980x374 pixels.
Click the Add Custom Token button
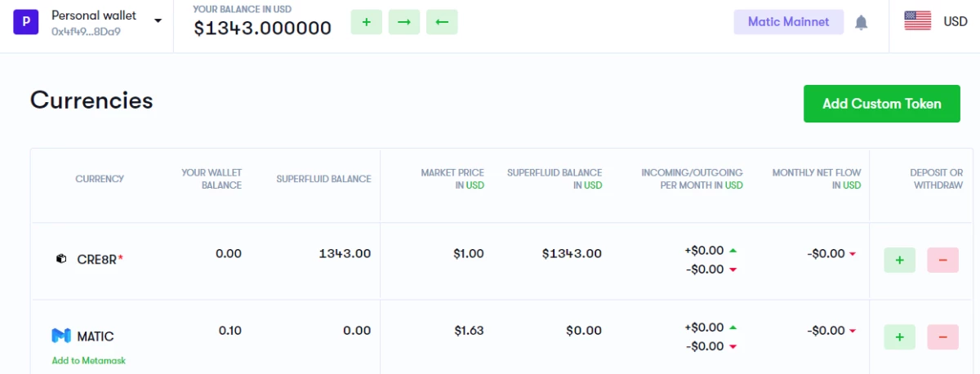pyautogui.click(x=882, y=104)
